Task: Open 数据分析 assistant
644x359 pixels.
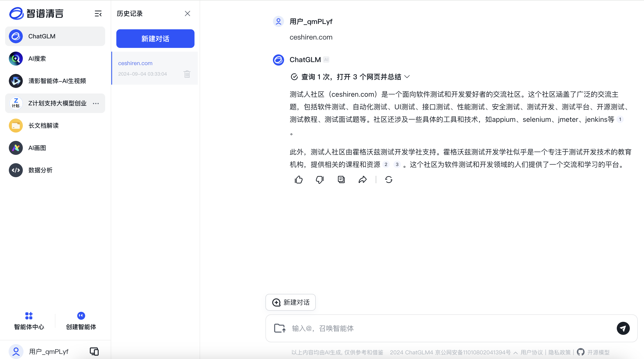Action: tap(55, 170)
